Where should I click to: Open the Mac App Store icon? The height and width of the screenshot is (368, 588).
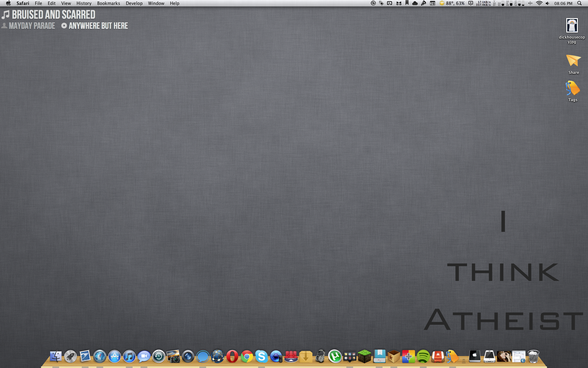tap(115, 356)
